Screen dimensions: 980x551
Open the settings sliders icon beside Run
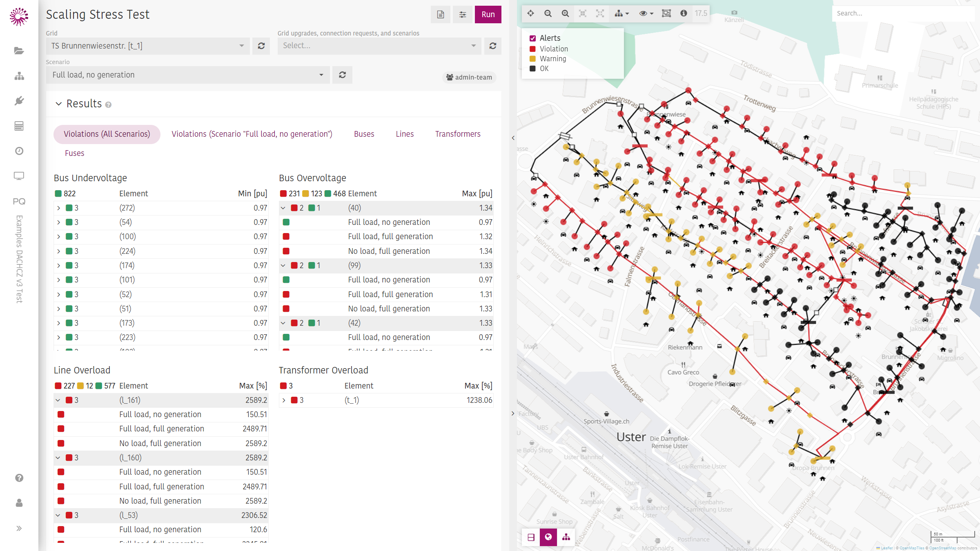tap(463, 15)
